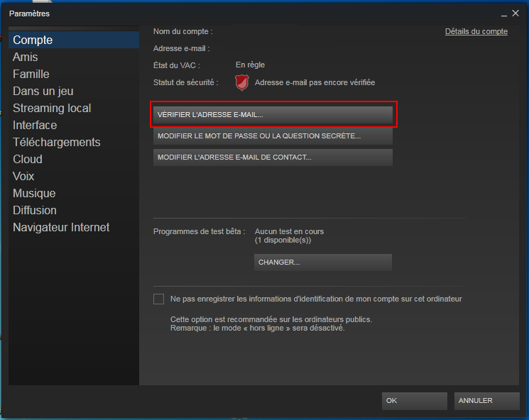Click the 'Adresse e-mail pas encore vérifiée' status text
The width and height of the screenshot is (529, 420).
(315, 82)
